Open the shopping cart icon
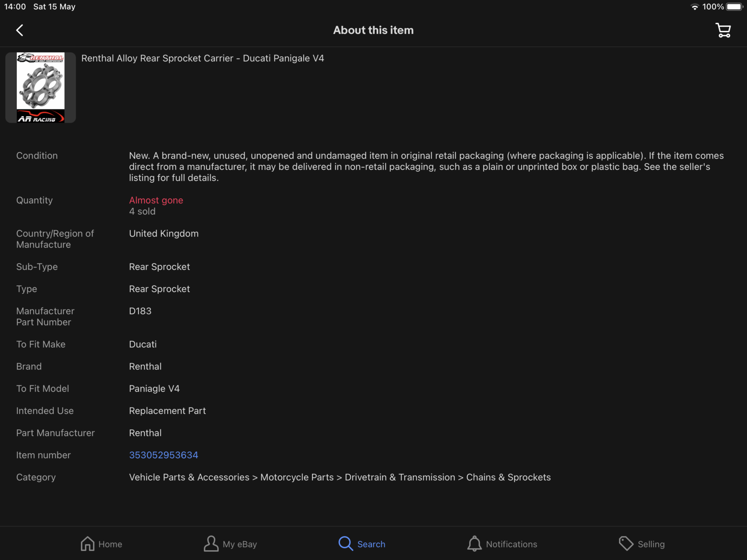747x560 pixels. [x=723, y=31]
